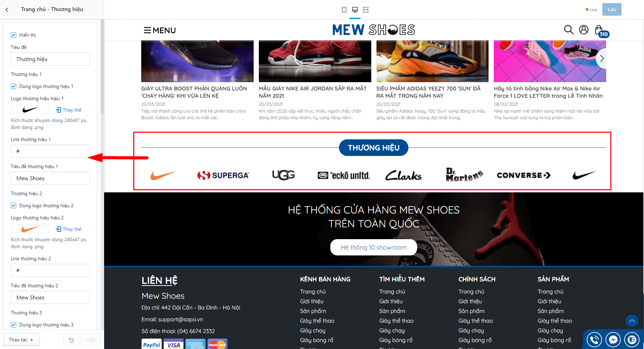Click the Tiêu đề input field
This screenshot has height=349, width=644.
50,59
